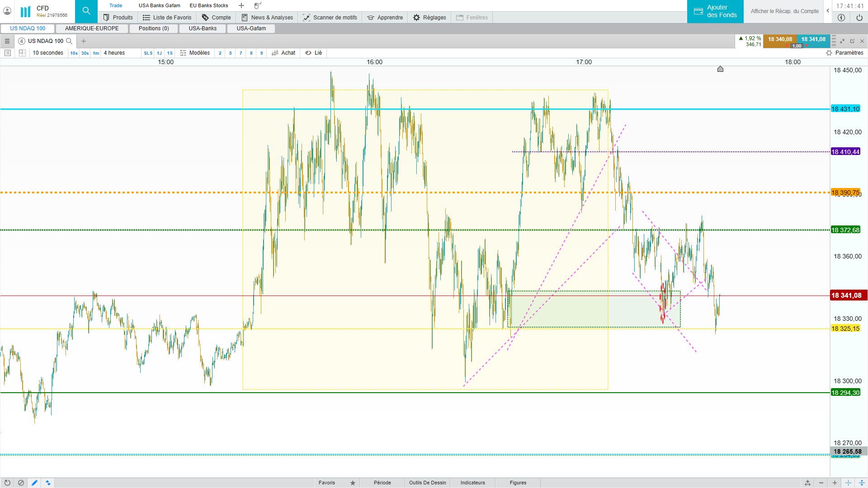The image size is (868, 488).
Task: Click the refresh arrow icon bottom-left
Action: pyautogui.click(x=7, y=483)
